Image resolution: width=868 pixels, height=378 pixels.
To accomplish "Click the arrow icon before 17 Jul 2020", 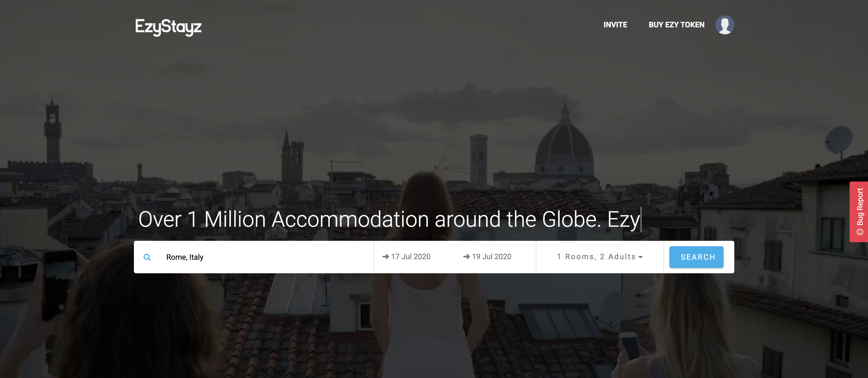I will [385, 257].
